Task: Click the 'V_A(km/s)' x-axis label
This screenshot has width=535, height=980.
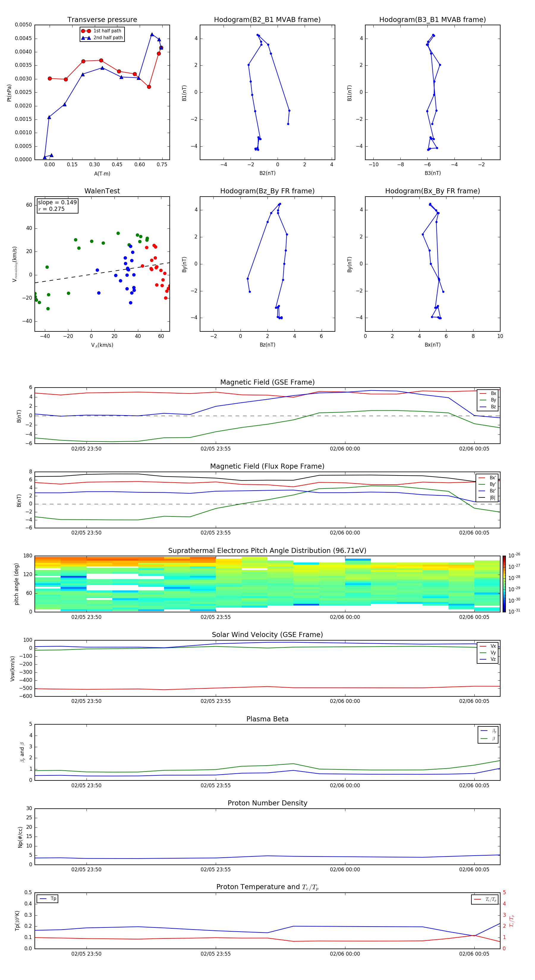Action: (x=102, y=345)
